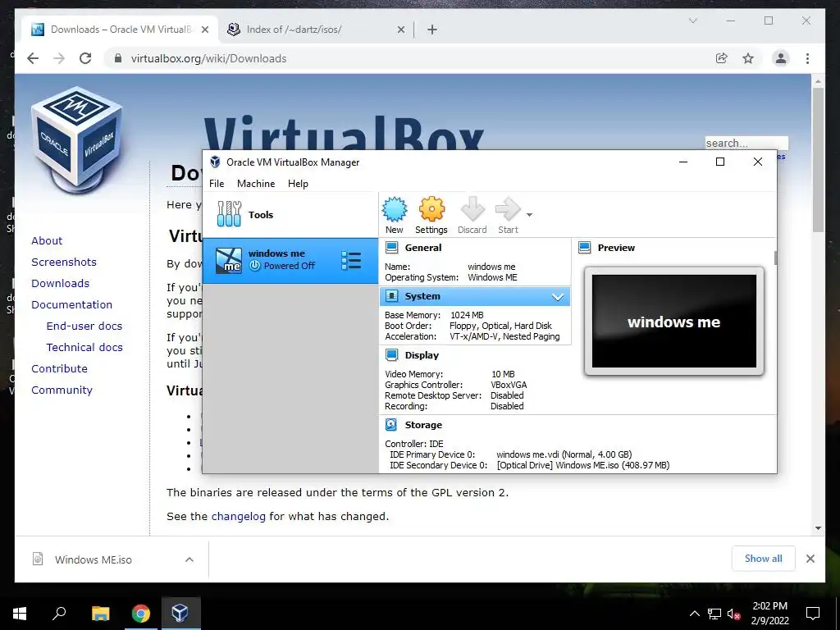Click the Storage section disk icon
Viewport: 840px width, 630px height.
tap(391, 425)
